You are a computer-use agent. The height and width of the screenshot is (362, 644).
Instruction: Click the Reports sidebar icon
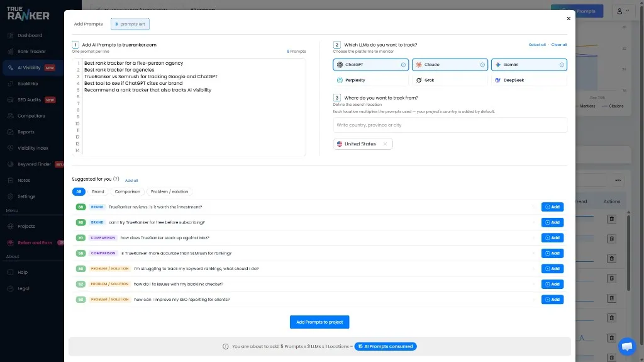(x=10, y=132)
